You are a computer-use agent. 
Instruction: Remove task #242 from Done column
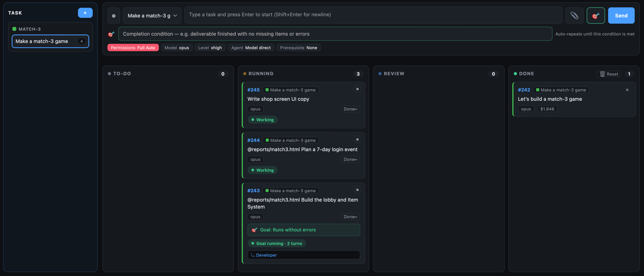pos(627,90)
